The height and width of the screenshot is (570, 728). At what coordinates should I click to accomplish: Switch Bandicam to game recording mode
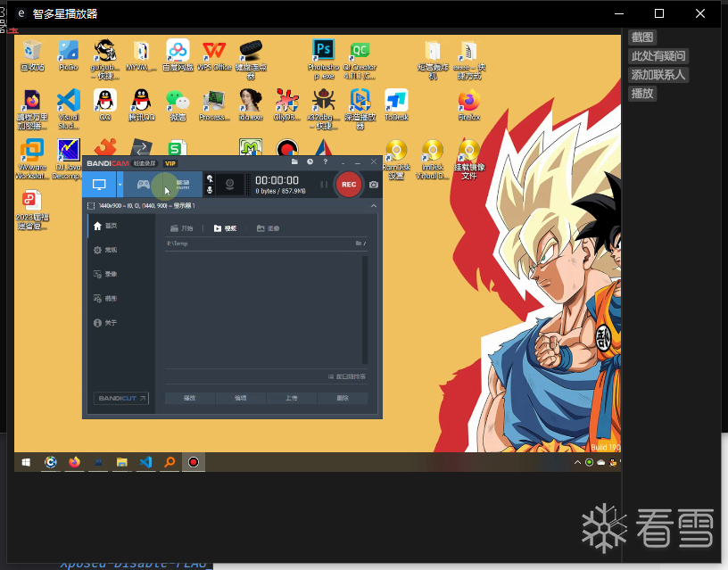[143, 185]
